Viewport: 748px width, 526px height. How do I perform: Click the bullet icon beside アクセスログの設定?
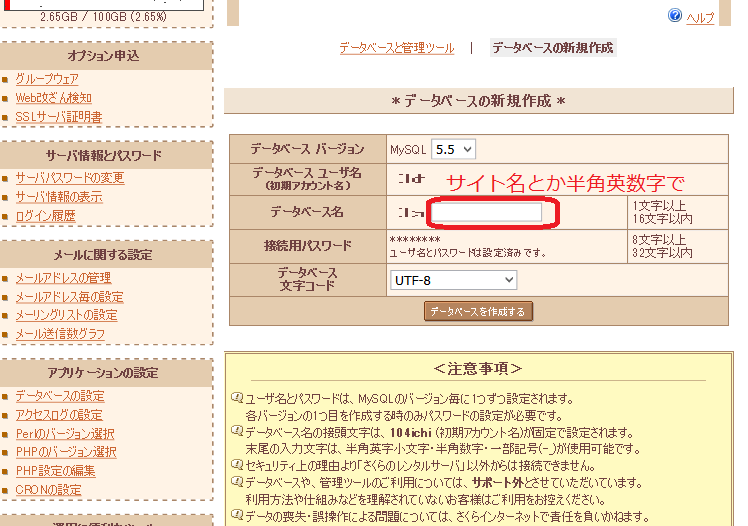6,416
